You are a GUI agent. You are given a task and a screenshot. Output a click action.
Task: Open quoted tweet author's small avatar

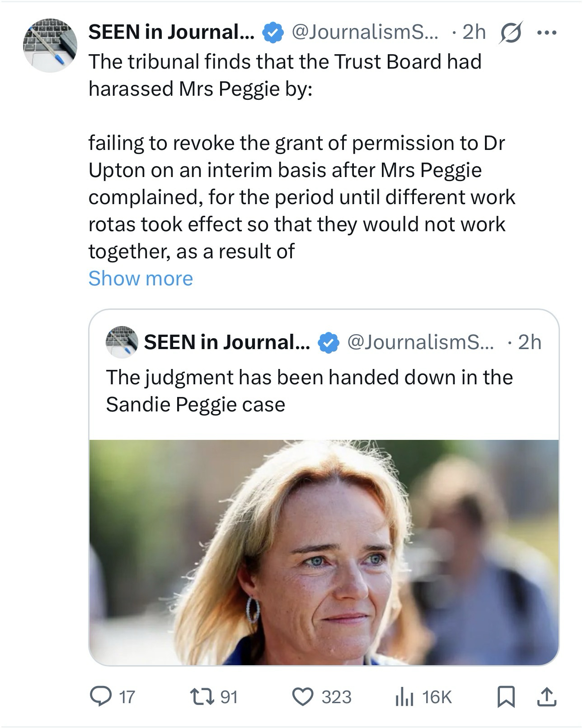[122, 342]
